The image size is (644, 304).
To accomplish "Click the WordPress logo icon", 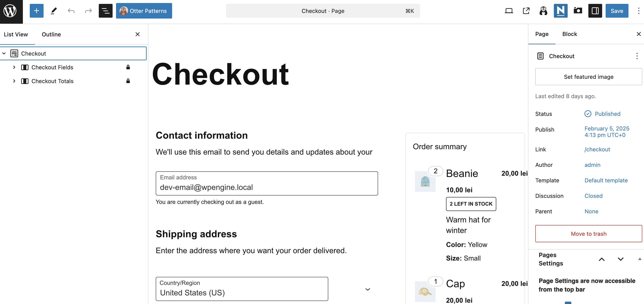I will point(10,11).
